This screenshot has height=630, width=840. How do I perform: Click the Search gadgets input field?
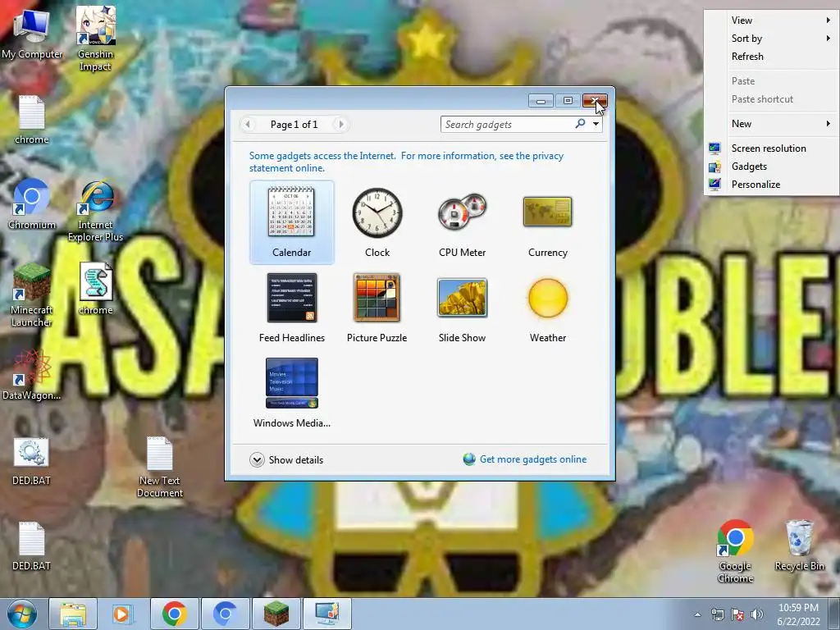pyautogui.click(x=507, y=125)
